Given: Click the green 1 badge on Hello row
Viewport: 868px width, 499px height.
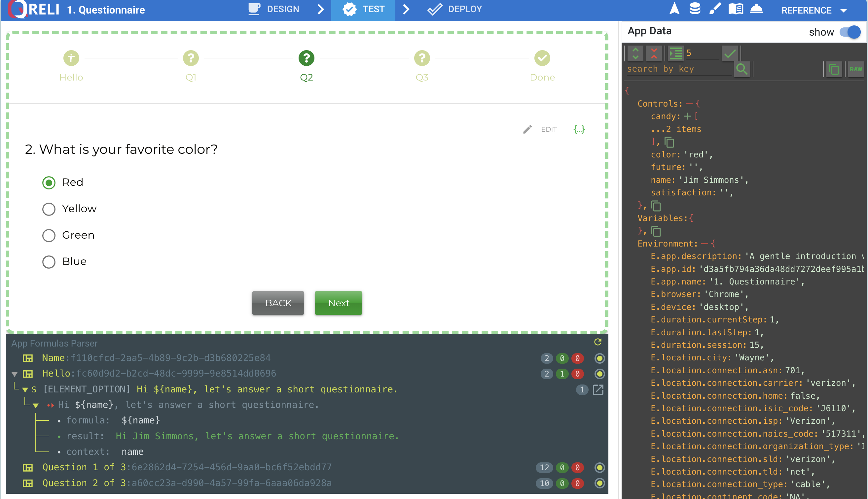Looking at the screenshot, I should (x=562, y=374).
